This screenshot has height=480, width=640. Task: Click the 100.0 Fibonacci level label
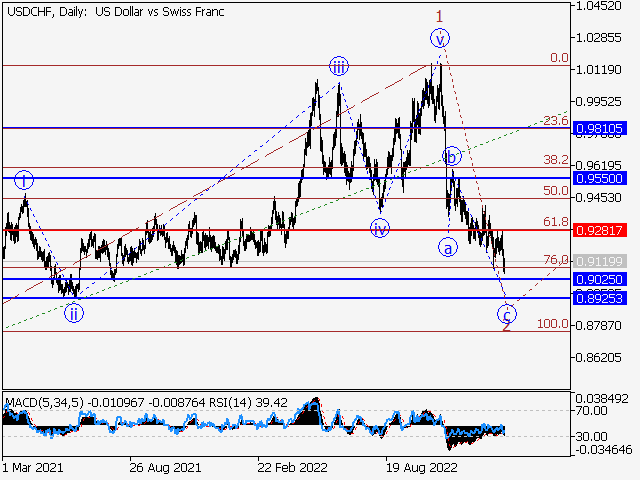(x=553, y=324)
